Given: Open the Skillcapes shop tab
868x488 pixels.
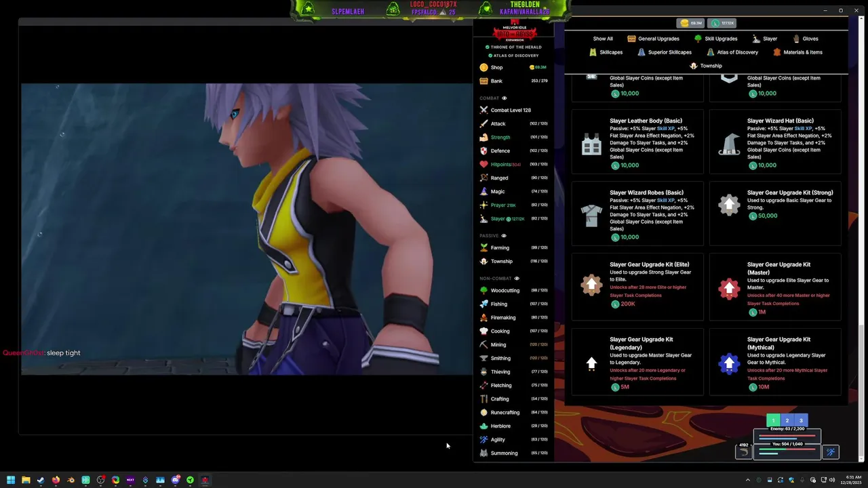Looking at the screenshot, I should [606, 52].
